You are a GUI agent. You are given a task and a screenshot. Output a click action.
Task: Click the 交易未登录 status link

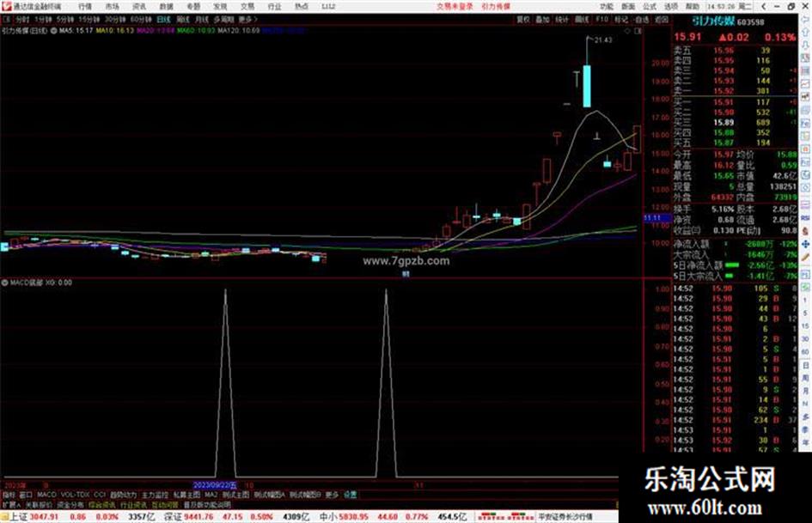[455, 6]
